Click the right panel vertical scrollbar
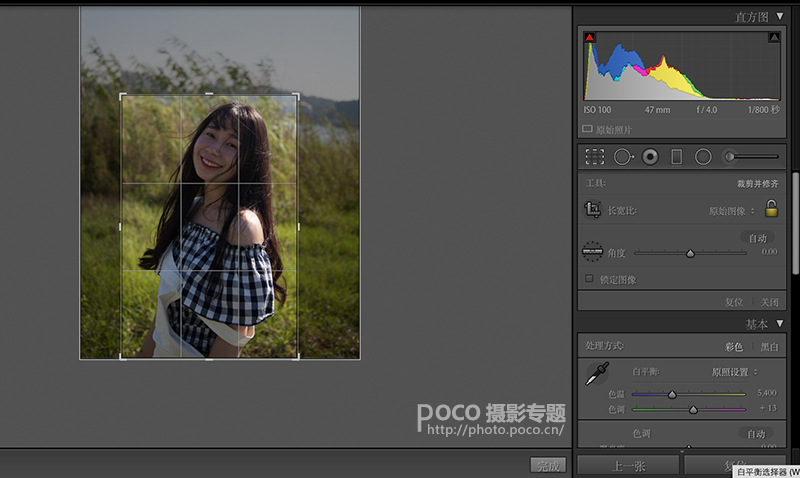Viewport: 800px width, 478px height. (x=795, y=223)
